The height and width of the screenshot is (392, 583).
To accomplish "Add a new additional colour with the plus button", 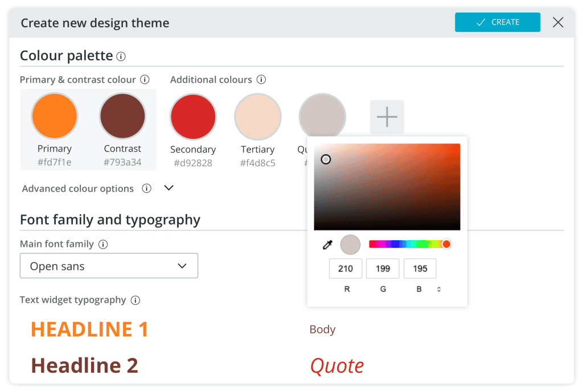I will [x=387, y=116].
